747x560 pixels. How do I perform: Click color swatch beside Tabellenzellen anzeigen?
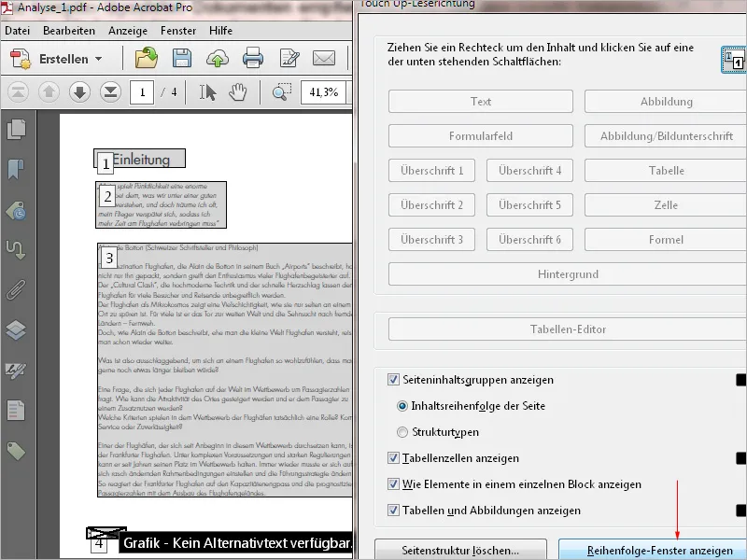(741, 458)
